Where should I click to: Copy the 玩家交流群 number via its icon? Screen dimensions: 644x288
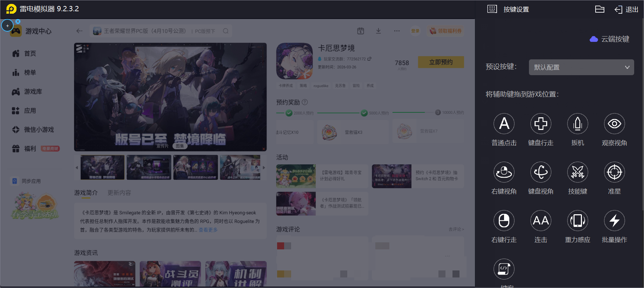click(x=369, y=59)
